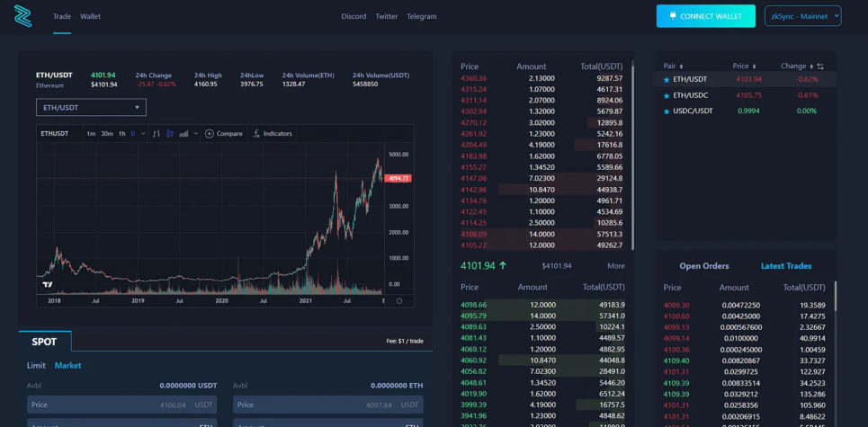
Task: Click the CONNECT WALLET button
Action: click(x=705, y=16)
